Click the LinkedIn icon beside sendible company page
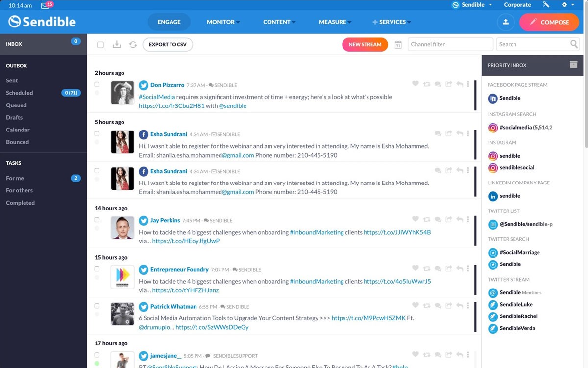Image resolution: width=588 pixels, height=368 pixels. point(492,196)
